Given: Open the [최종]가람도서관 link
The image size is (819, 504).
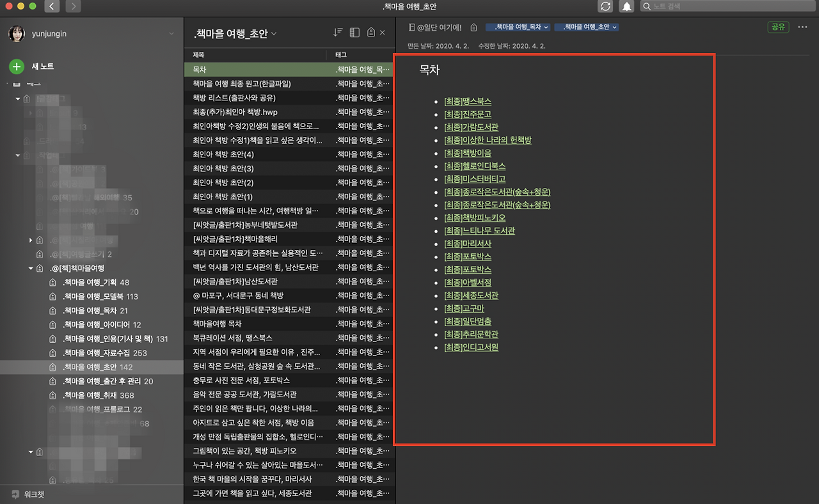Looking at the screenshot, I should coord(471,127).
